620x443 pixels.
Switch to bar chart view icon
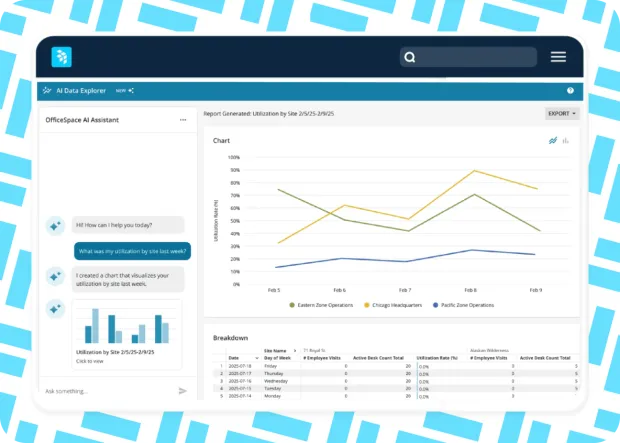tap(566, 141)
